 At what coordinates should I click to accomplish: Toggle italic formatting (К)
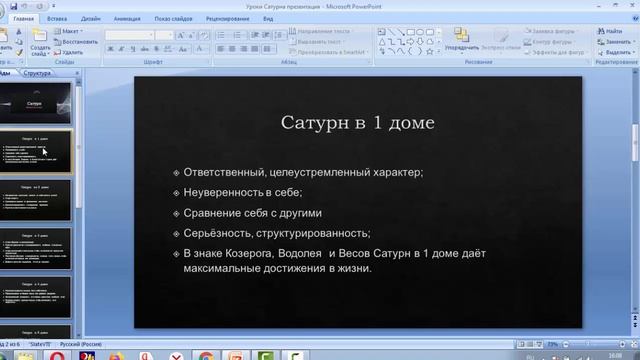tap(121, 49)
